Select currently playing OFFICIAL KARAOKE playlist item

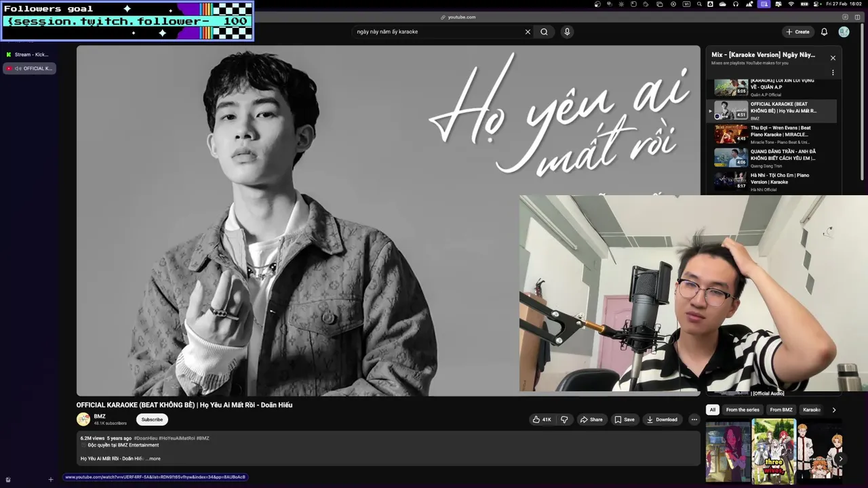772,110
